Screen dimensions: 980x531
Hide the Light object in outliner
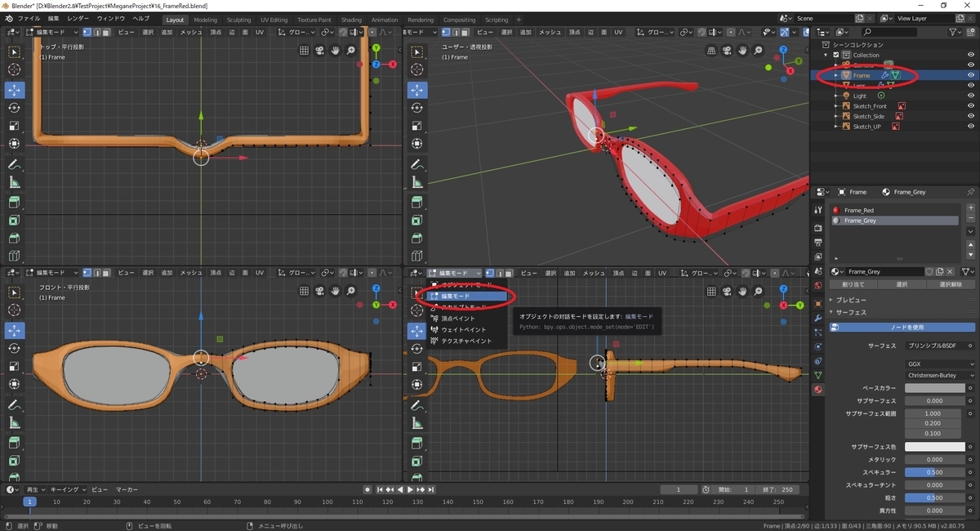tap(971, 96)
